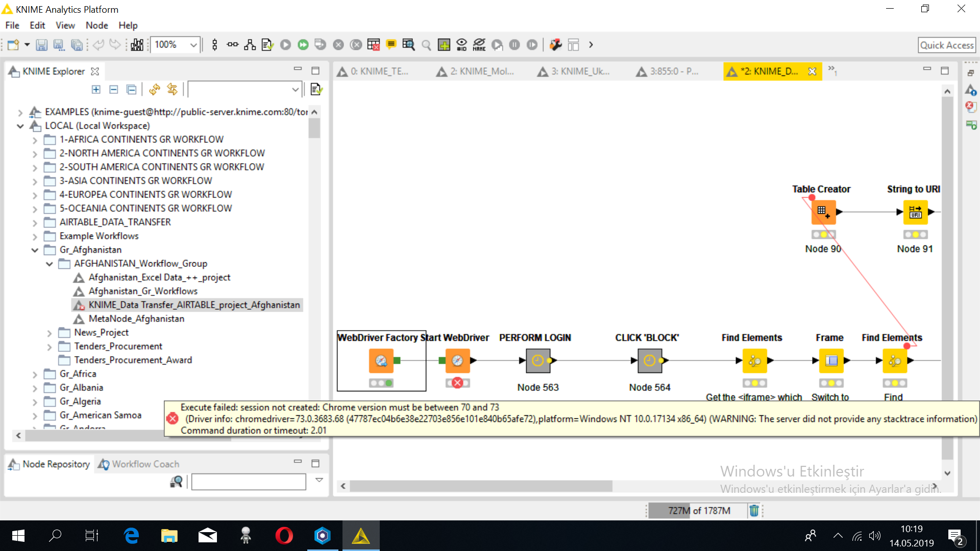This screenshot has width=980, height=551.
Task: Toggle Link with Editor in Explorer
Action: pos(173,90)
